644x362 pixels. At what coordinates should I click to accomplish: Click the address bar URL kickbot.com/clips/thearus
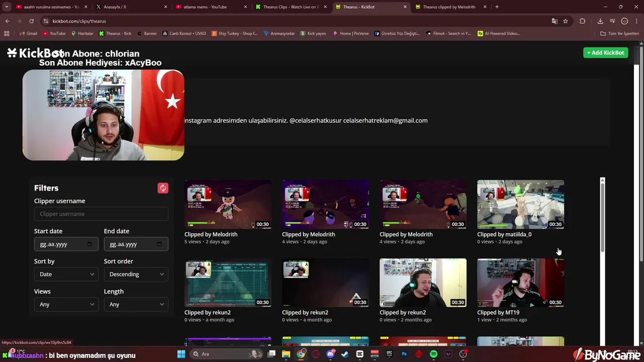click(79, 21)
